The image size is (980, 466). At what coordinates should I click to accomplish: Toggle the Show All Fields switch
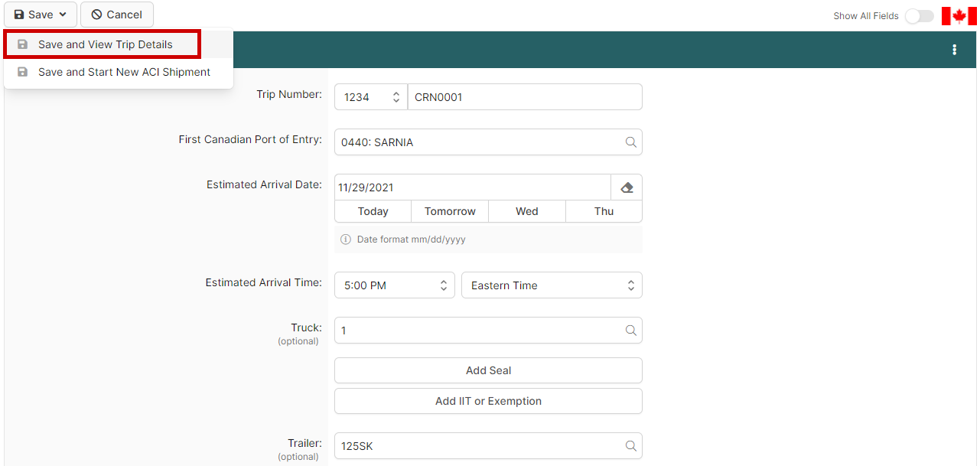click(x=919, y=16)
